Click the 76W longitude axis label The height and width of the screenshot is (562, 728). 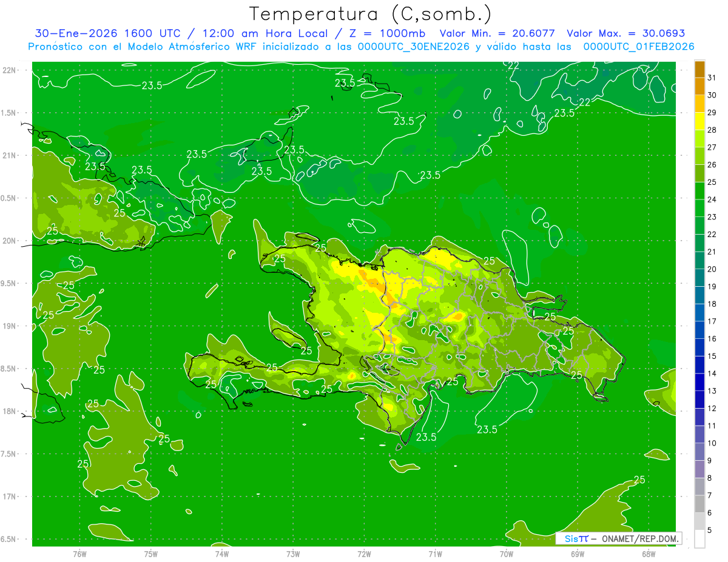click(79, 554)
